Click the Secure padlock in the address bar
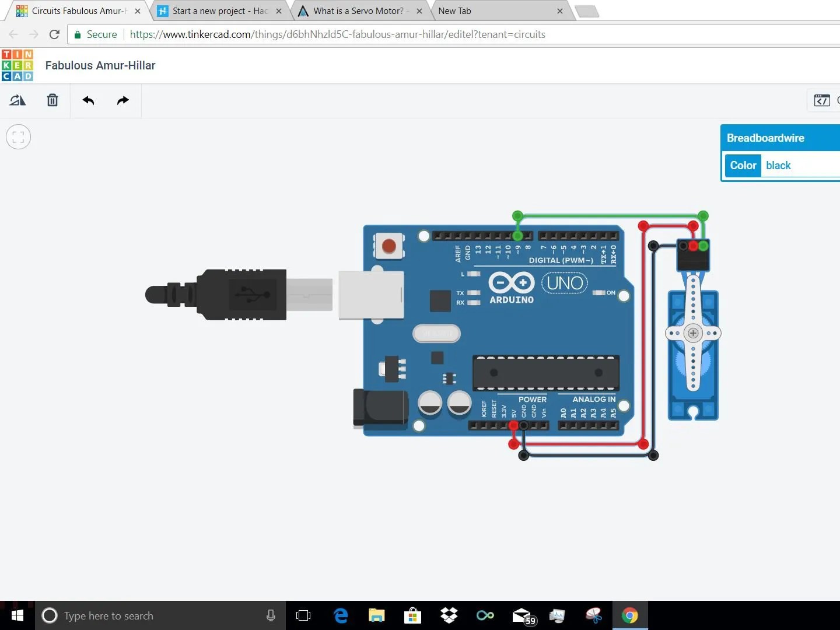Viewport: 840px width, 630px height. point(77,34)
